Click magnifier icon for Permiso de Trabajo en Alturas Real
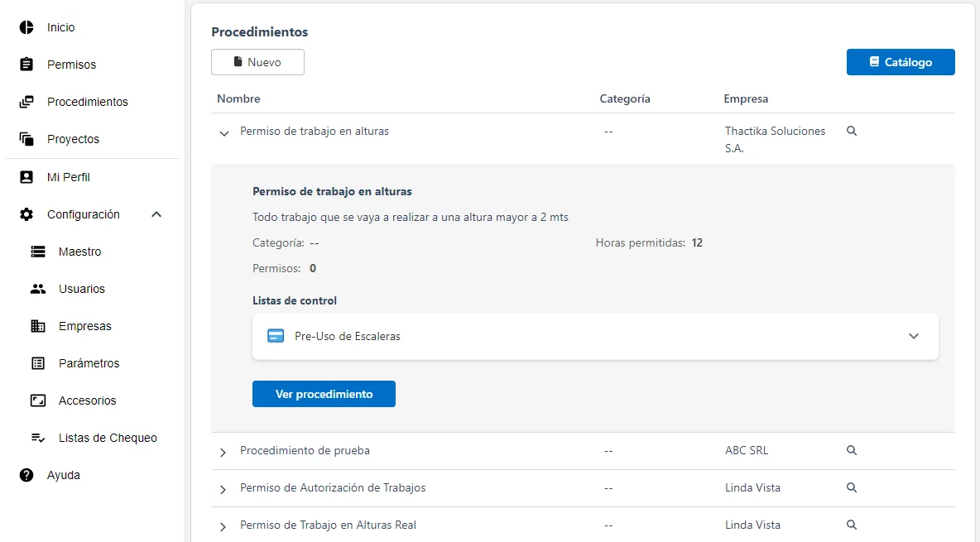980x542 pixels. tap(852, 525)
